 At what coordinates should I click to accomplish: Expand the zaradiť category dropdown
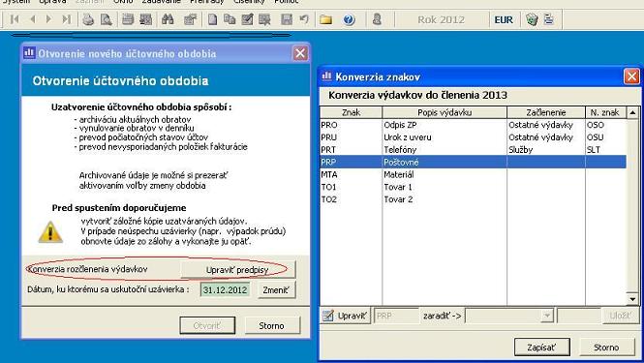[546, 316]
